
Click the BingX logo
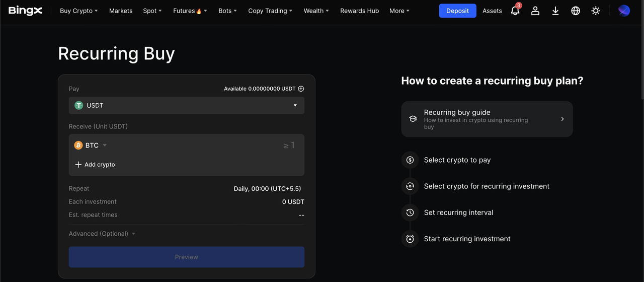point(25,11)
